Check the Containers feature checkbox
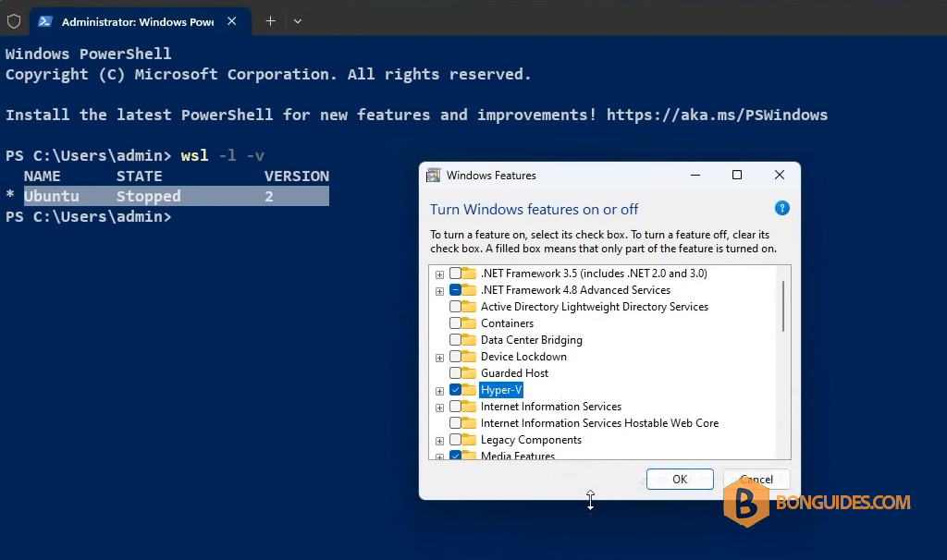This screenshot has height=560, width=947. pyautogui.click(x=455, y=323)
